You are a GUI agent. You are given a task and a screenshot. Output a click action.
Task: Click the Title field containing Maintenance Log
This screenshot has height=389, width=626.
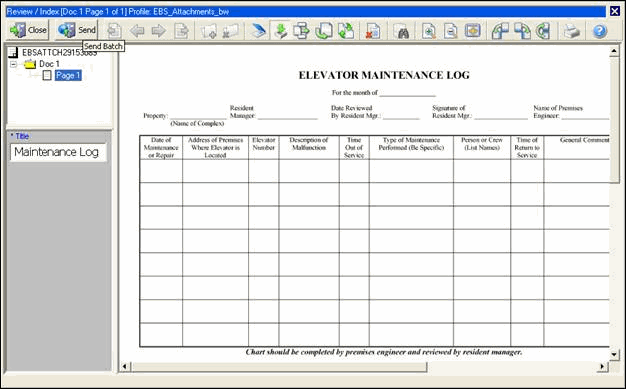click(x=58, y=152)
